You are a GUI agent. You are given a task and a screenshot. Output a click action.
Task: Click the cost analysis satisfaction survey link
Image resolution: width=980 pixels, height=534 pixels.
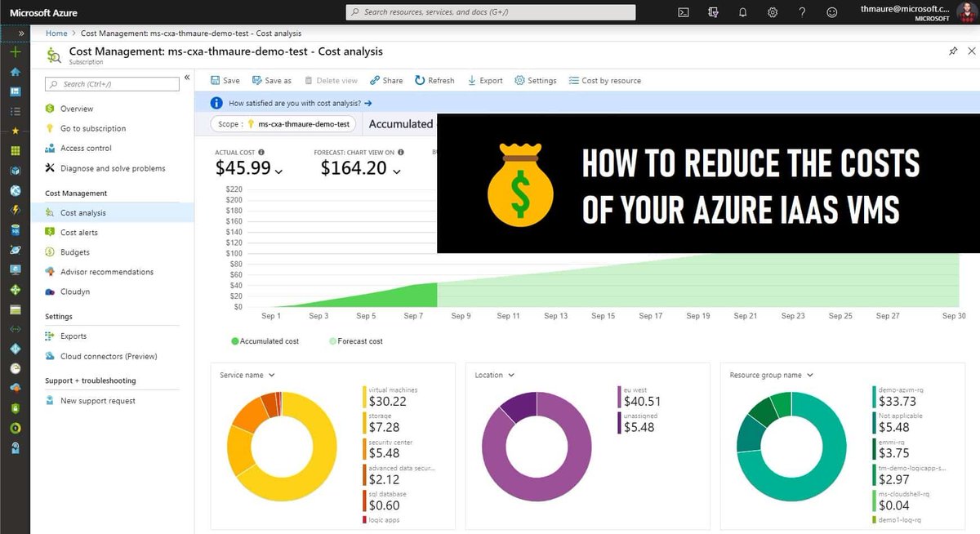[301, 103]
